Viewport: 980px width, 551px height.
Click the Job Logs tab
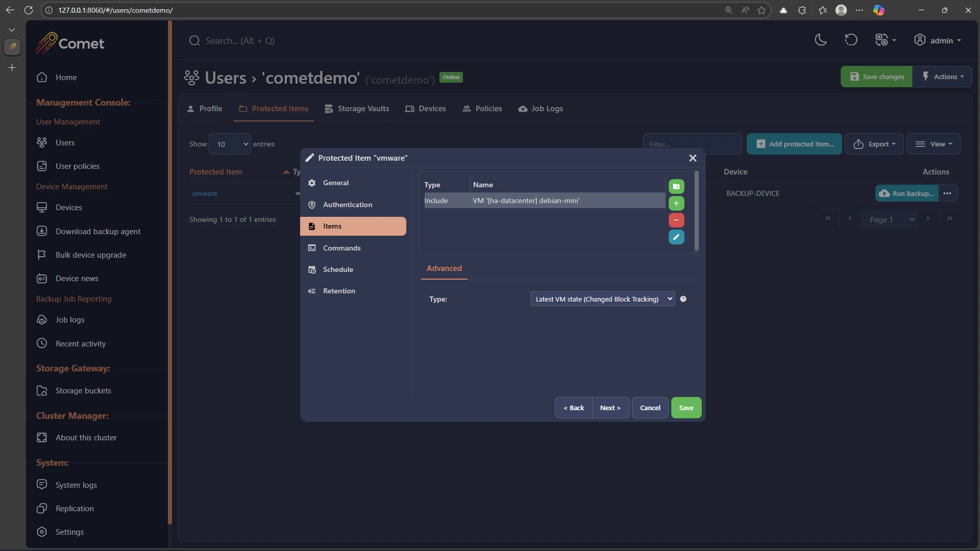[x=541, y=109]
